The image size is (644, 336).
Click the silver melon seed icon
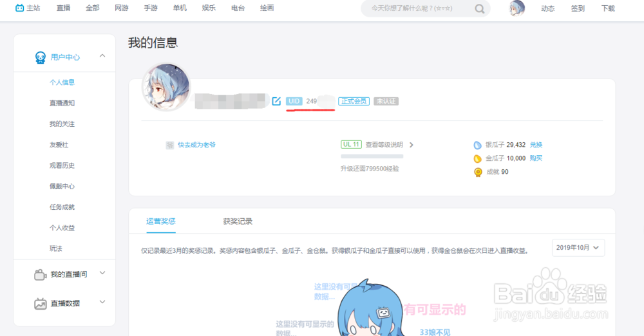477,145
